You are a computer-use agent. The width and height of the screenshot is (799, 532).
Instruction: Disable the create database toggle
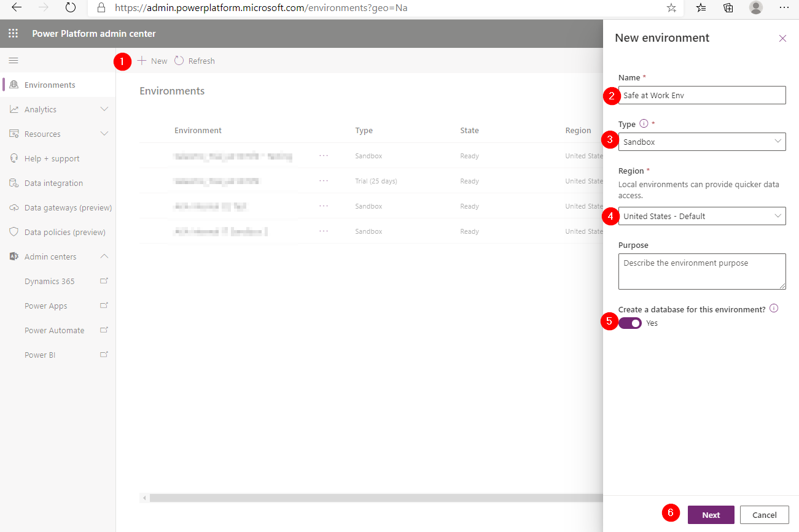[x=629, y=323]
